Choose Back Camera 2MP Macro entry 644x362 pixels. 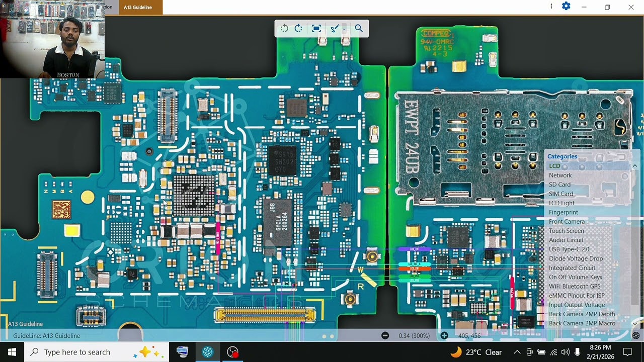coord(582,323)
